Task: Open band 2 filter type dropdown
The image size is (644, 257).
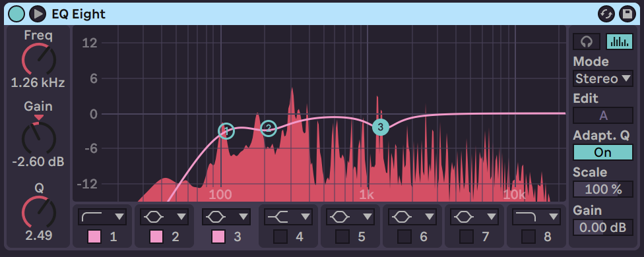Action: tap(164, 216)
